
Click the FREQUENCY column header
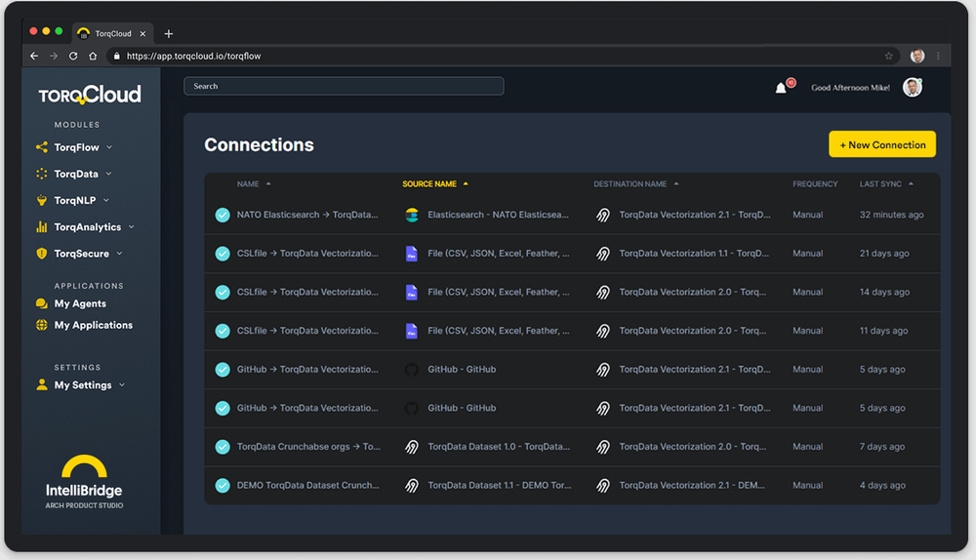[815, 184]
